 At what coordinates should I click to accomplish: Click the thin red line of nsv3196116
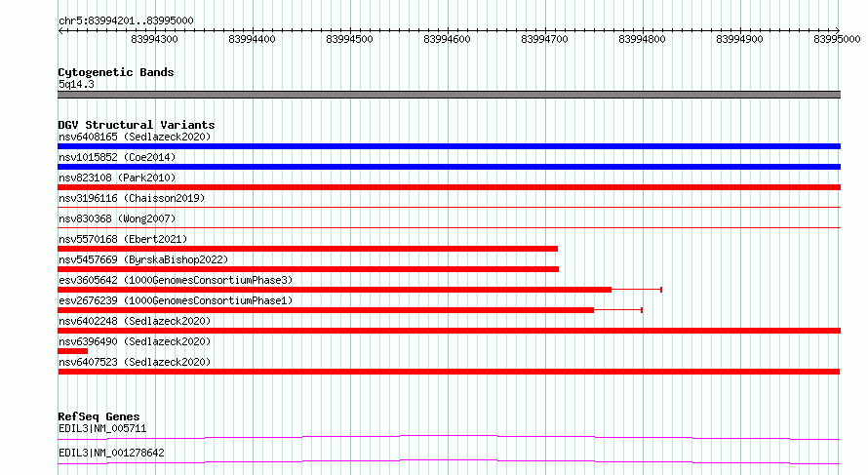449,208
